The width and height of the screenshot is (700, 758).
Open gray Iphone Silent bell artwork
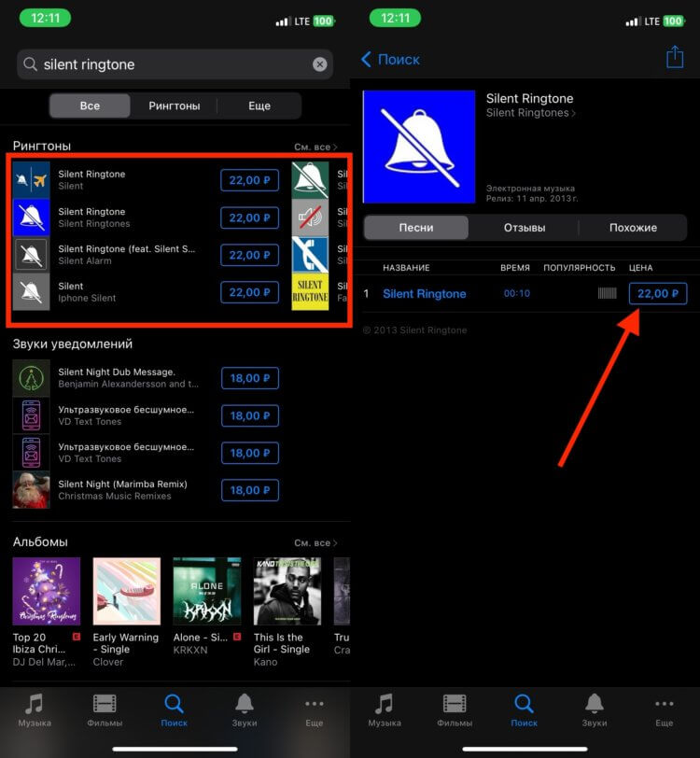(31, 292)
